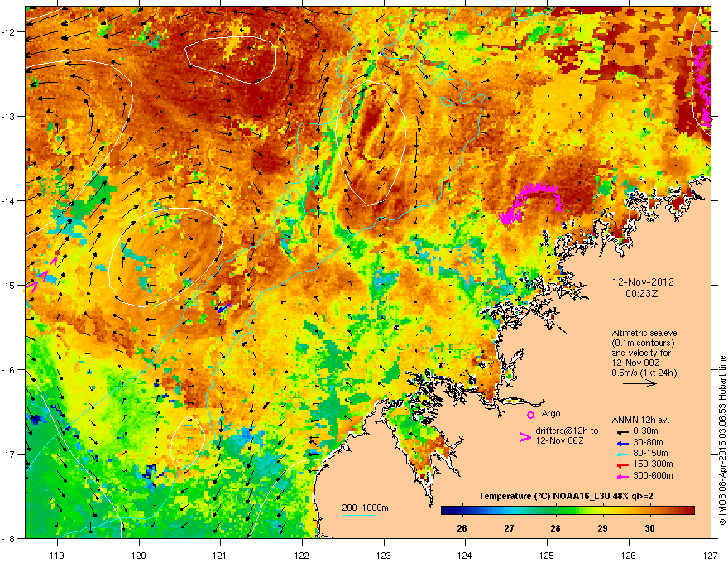
Task: Click the 'drifters@12h to' legend label
Action: [567, 431]
